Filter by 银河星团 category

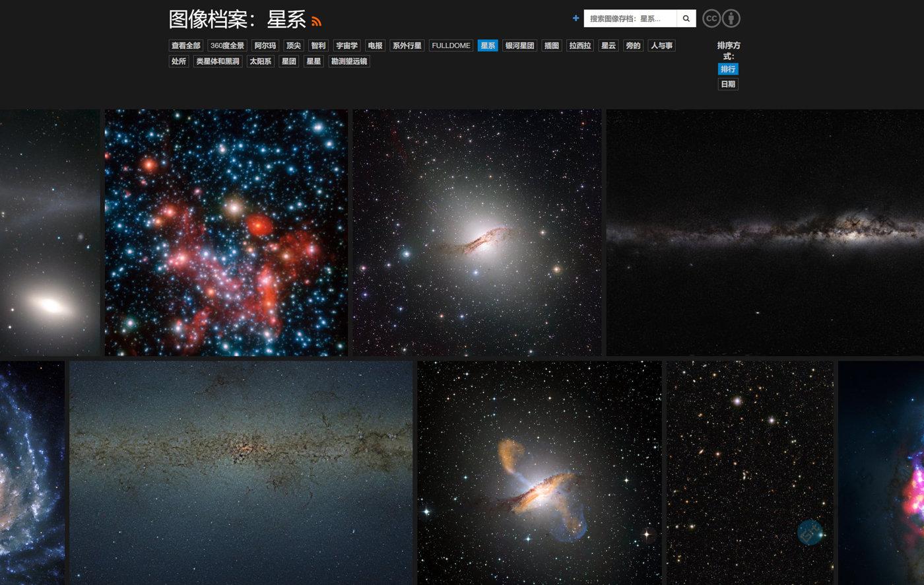pyautogui.click(x=519, y=46)
